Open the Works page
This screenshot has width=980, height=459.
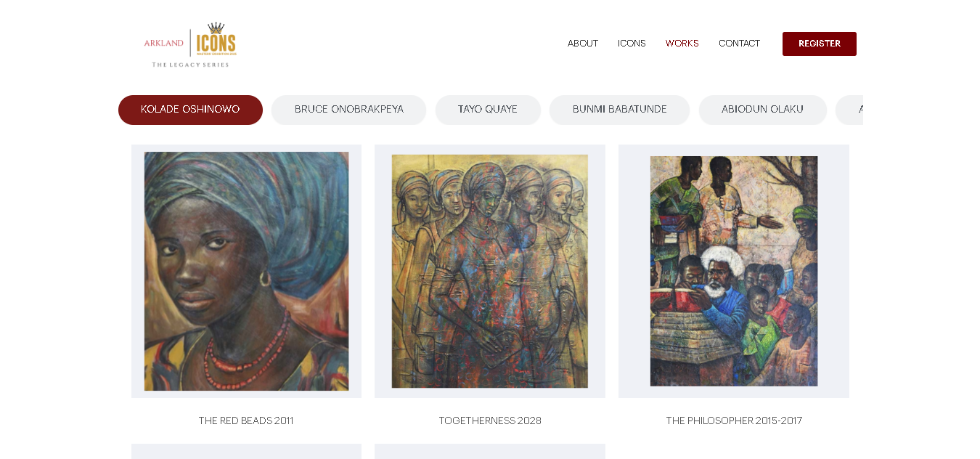click(x=682, y=44)
